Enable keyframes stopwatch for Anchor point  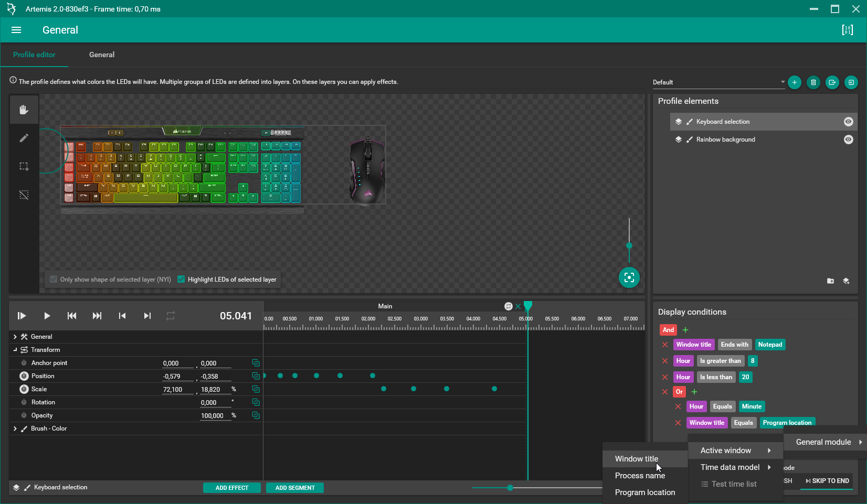(x=24, y=363)
